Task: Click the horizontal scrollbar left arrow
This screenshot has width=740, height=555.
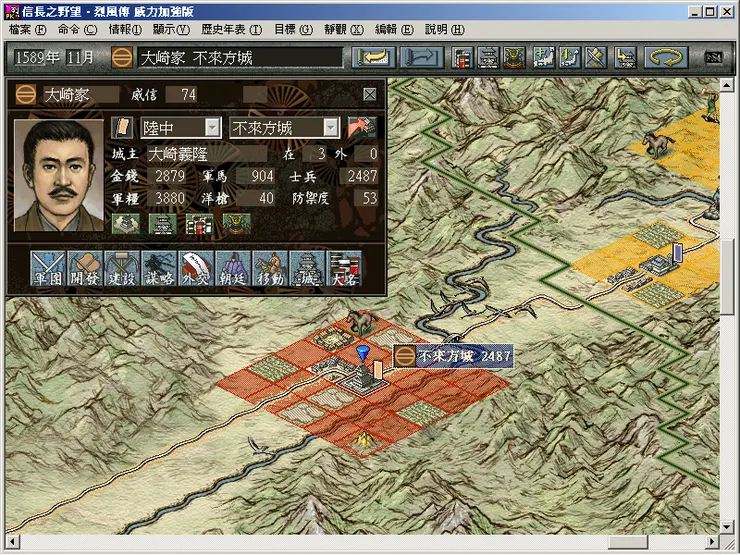Action: pyautogui.click(x=13, y=541)
